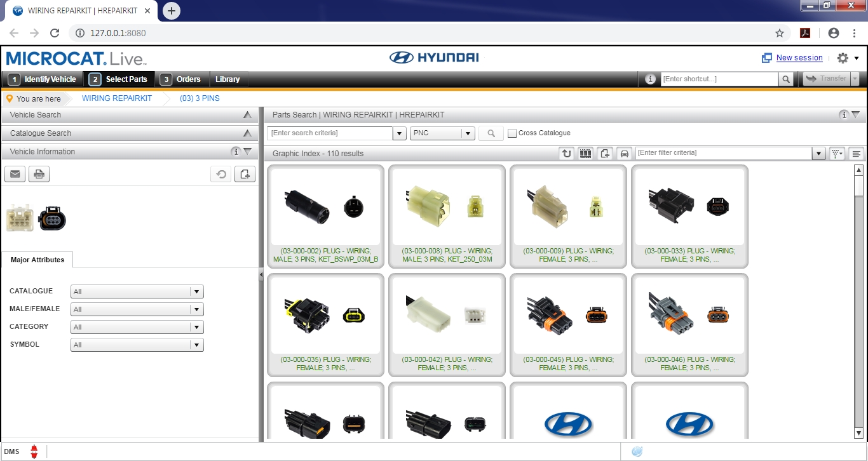Open the PNC search type dropdown
The image size is (868, 461).
[x=468, y=133]
